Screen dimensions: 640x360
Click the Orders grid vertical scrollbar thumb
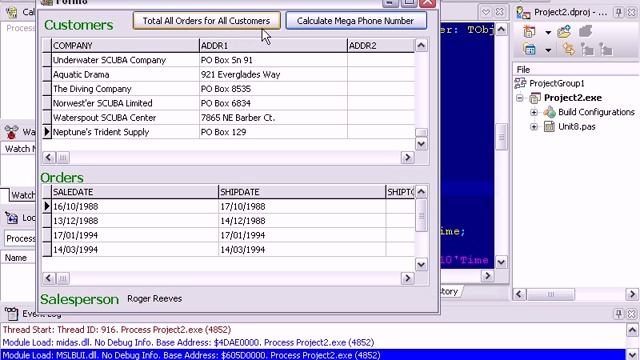click(421, 216)
